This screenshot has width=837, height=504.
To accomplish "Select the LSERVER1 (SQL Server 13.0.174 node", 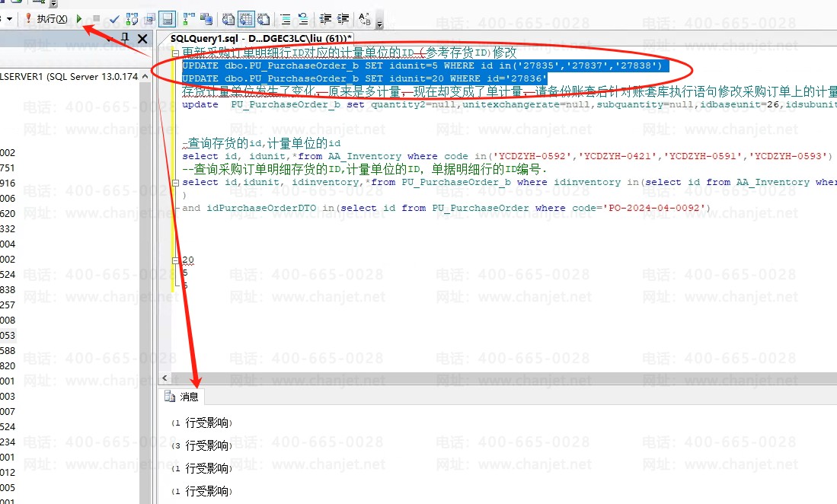I will click(69, 77).
